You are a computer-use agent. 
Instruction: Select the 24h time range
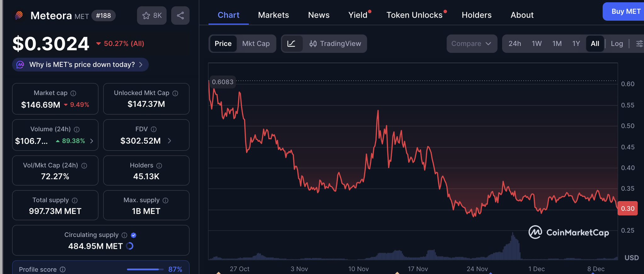pyautogui.click(x=515, y=44)
